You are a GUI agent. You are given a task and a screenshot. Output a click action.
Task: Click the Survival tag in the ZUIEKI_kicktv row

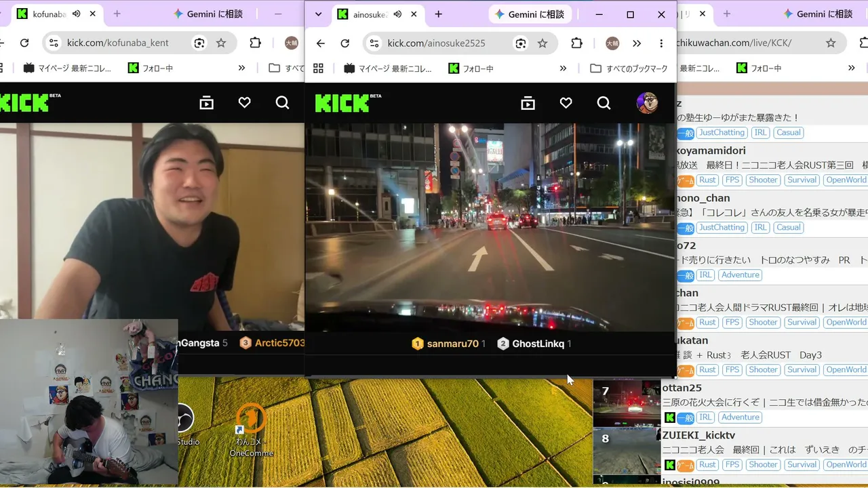pyautogui.click(x=802, y=465)
